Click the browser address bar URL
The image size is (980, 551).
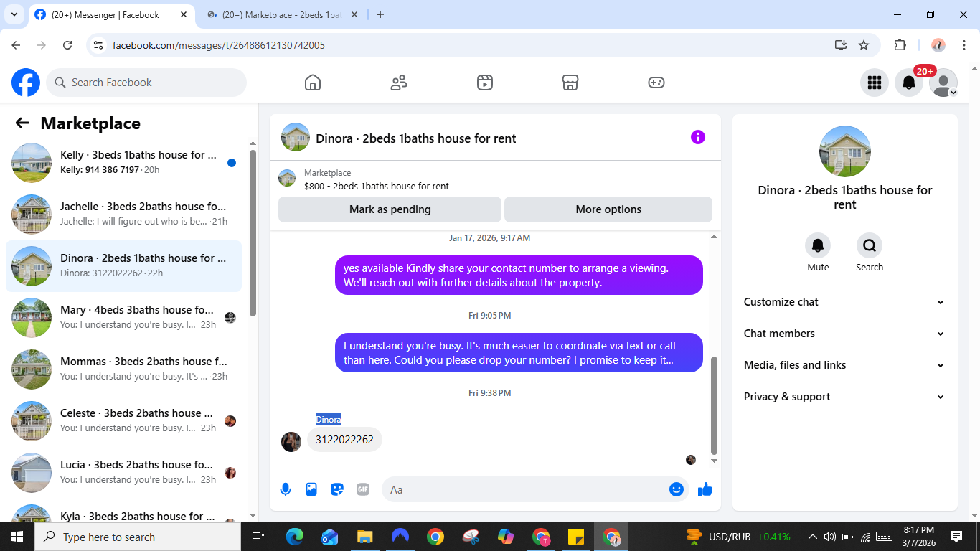[x=219, y=45]
